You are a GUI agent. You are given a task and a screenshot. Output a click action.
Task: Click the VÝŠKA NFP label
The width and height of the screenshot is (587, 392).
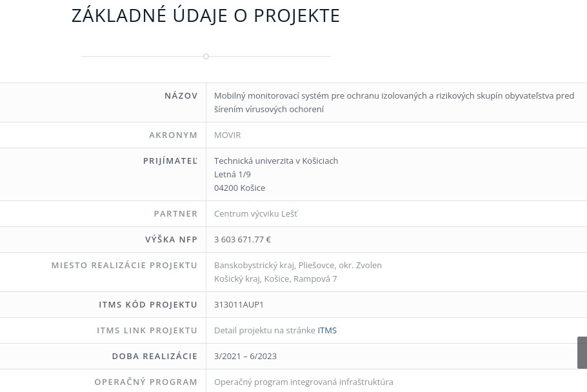[x=171, y=239]
